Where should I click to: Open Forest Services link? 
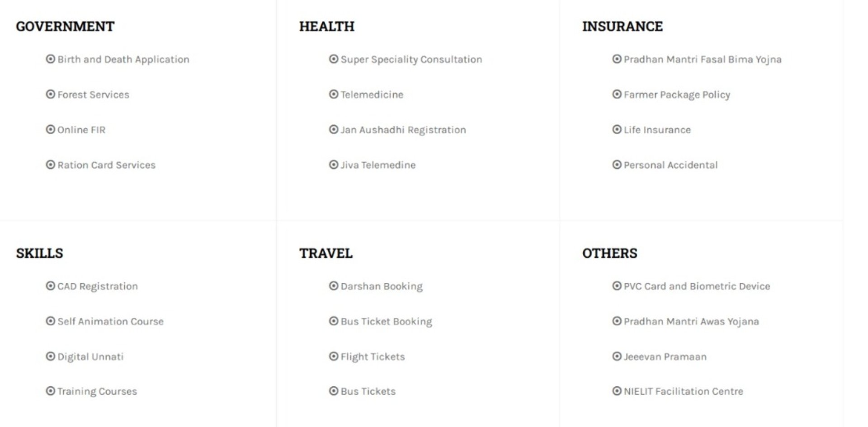coord(93,95)
